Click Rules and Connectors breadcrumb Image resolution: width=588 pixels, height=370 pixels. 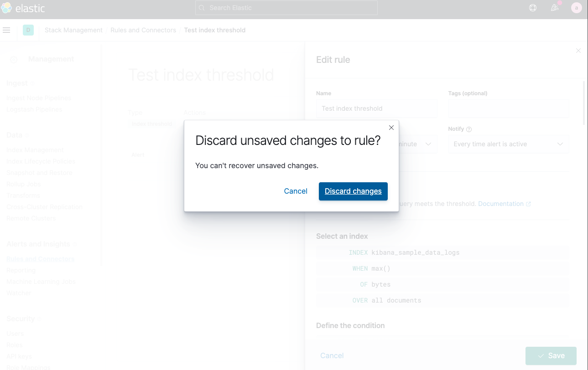[x=143, y=30]
